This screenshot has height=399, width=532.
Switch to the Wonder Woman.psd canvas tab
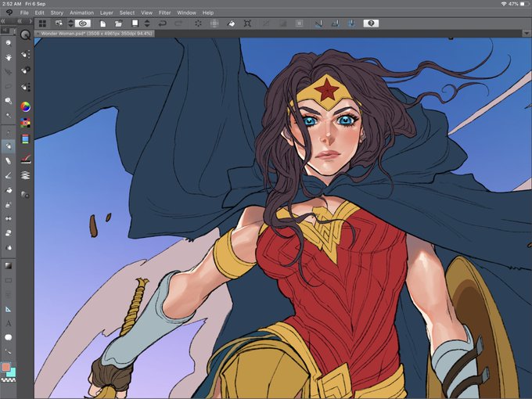tap(95, 33)
